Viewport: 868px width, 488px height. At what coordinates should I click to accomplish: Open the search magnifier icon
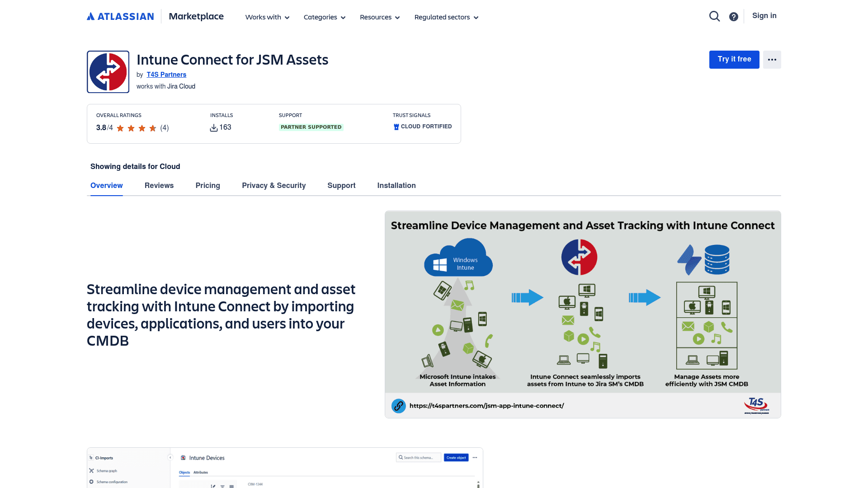[714, 16]
